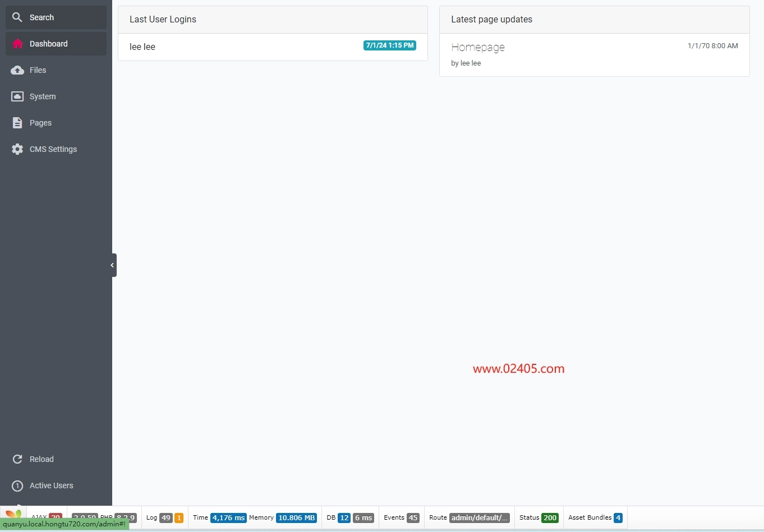Open the Homepage page update link
The width and height of the screenshot is (764, 532).
pyautogui.click(x=478, y=48)
